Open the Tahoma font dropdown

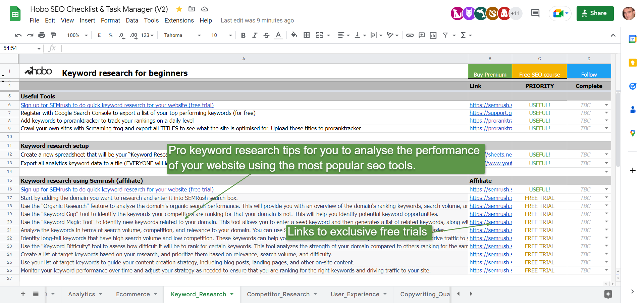[x=182, y=35]
